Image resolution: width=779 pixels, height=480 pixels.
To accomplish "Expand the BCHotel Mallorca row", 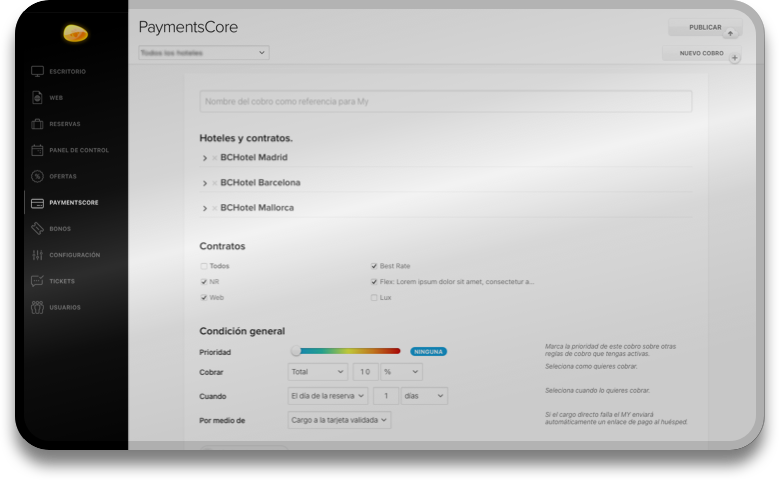I will [x=205, y=208].
